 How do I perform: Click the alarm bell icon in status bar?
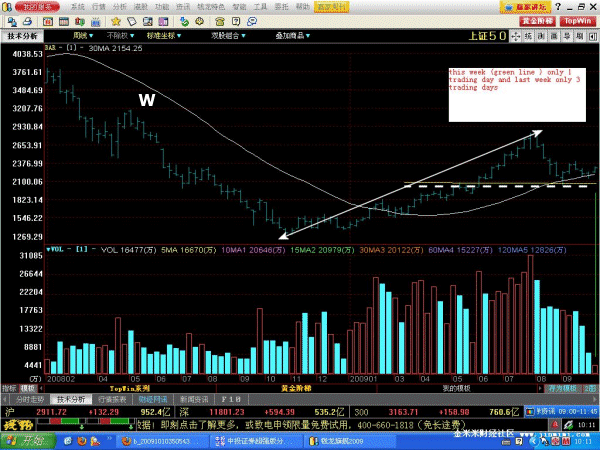[554, 425]
